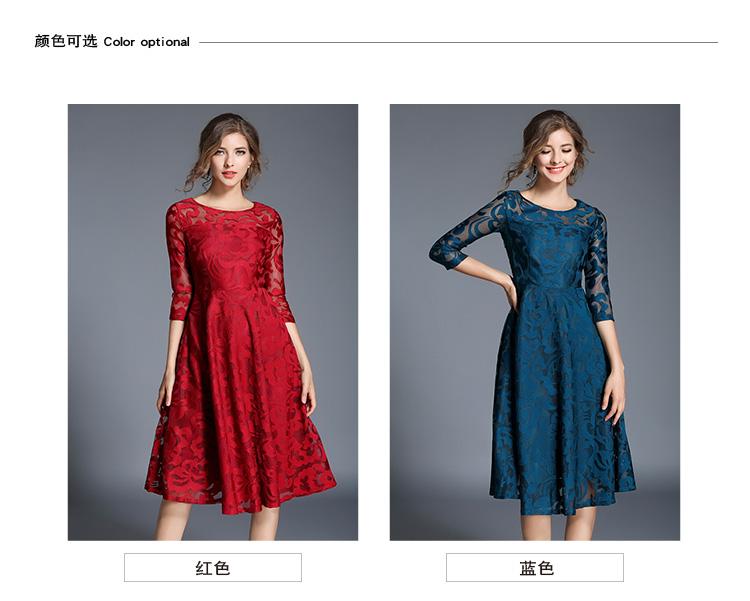Click the hem of the blue dress
750x601 pixels.
click(x=560, y=502)
